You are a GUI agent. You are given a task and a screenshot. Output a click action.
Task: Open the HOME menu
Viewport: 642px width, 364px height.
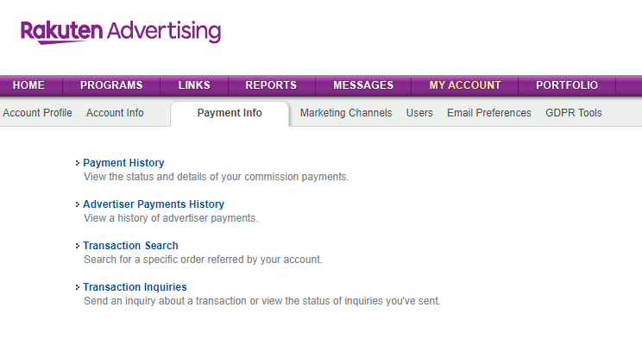coord(28,85)
